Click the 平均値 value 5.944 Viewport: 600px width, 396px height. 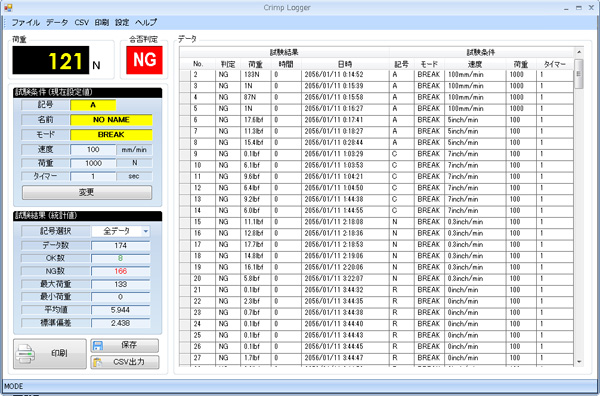121,310
